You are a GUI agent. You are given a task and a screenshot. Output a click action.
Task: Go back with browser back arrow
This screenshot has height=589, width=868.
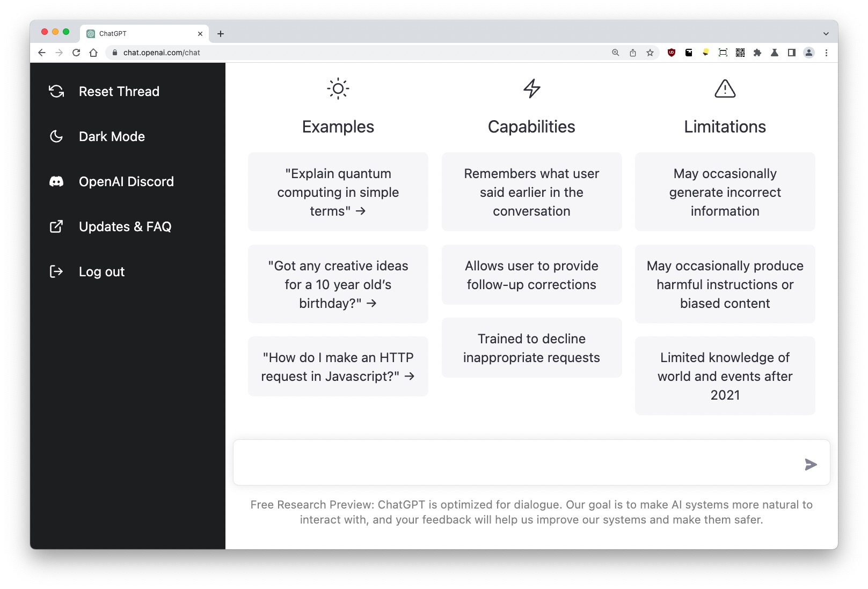click(x=42, y=53)
